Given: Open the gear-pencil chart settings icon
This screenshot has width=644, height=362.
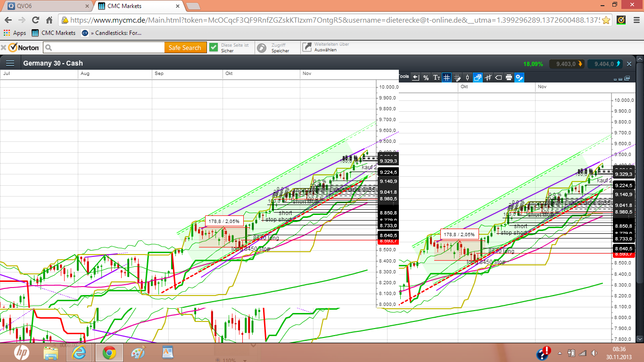Looking at the screenshot, I should pos(519,77).
